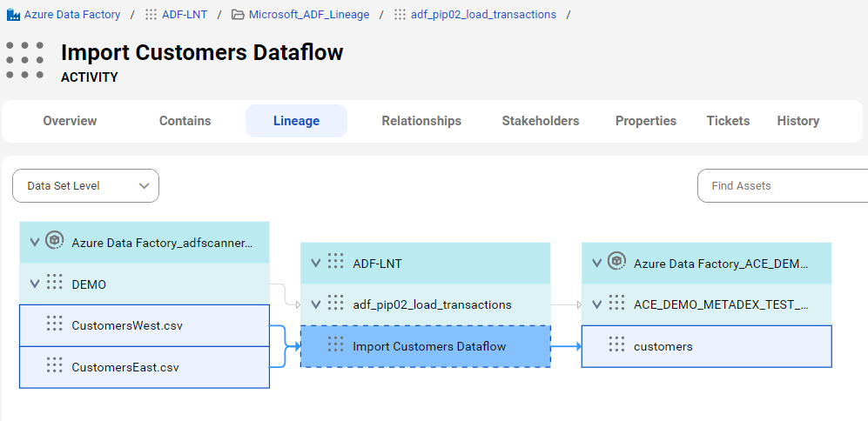Click the grid icon next to DEMO
This screenshot has height=421, width=868.
54,282
